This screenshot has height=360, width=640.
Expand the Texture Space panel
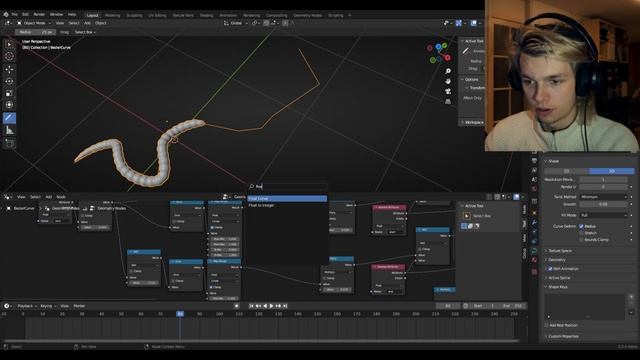tap(558, 251)
